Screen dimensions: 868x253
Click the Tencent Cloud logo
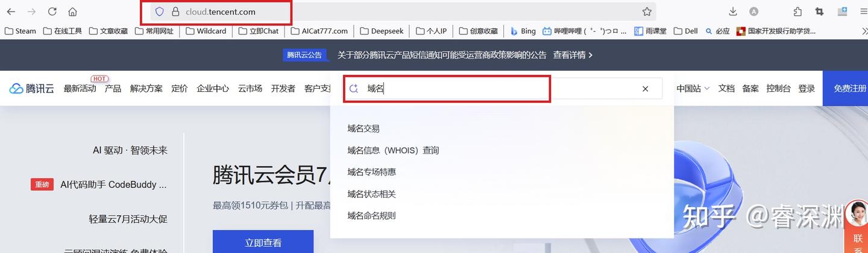pos(32,89)
